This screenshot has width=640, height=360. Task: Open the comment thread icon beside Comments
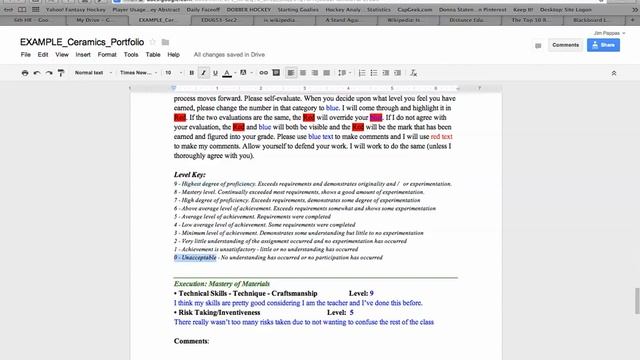tap(538, 46)
